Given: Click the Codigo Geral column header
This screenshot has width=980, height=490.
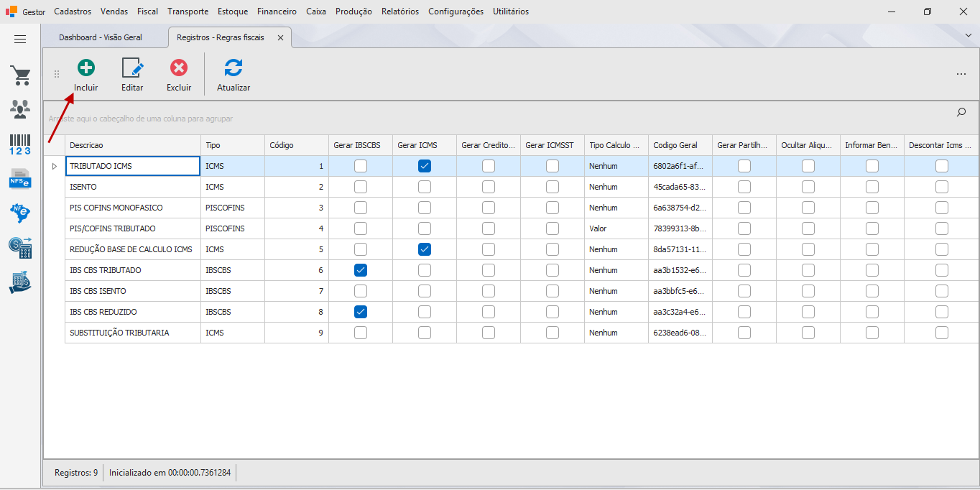Looking at the screenshot, I should coord(680,145).
